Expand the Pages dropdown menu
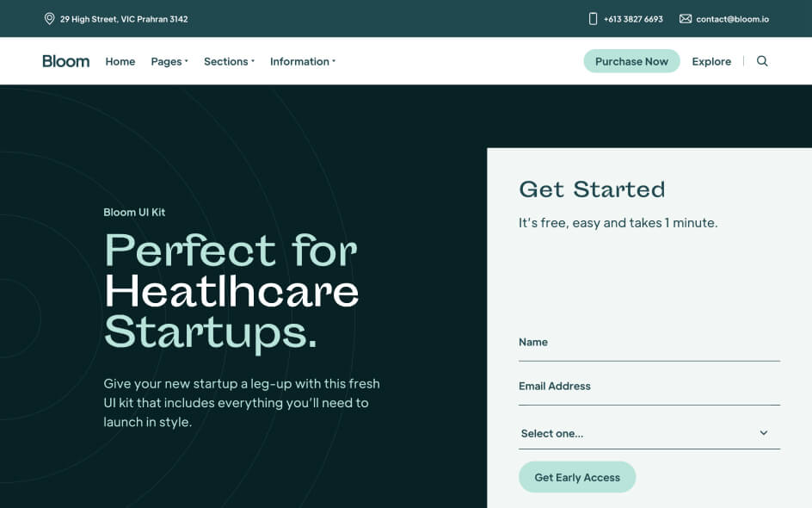Screen dimensions: 812x508 pyautogui.click(x=169, y=61)
